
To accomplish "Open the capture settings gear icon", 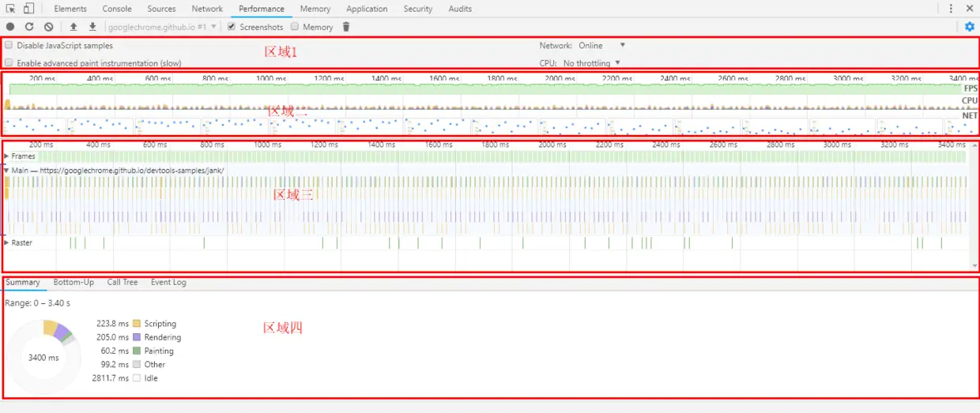I will (970, 27).
